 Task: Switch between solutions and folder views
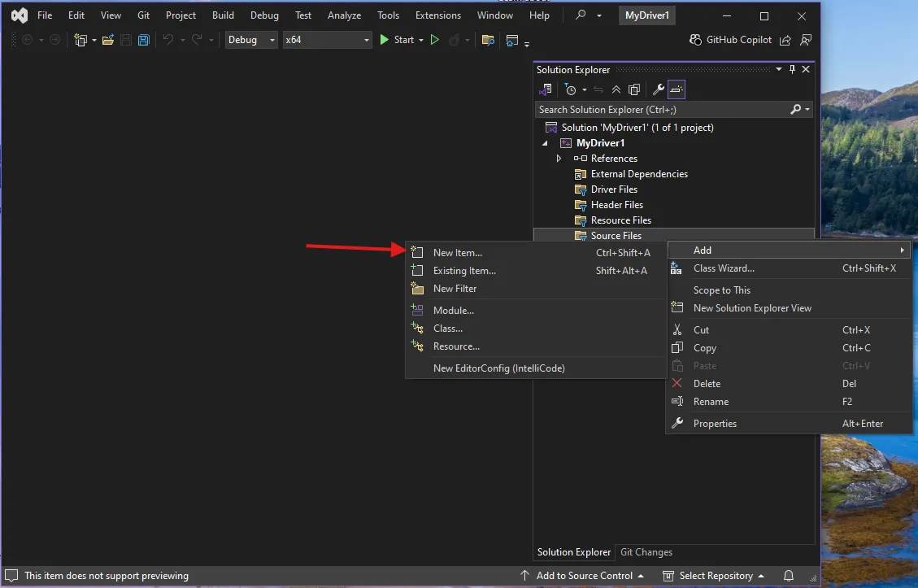545,89
